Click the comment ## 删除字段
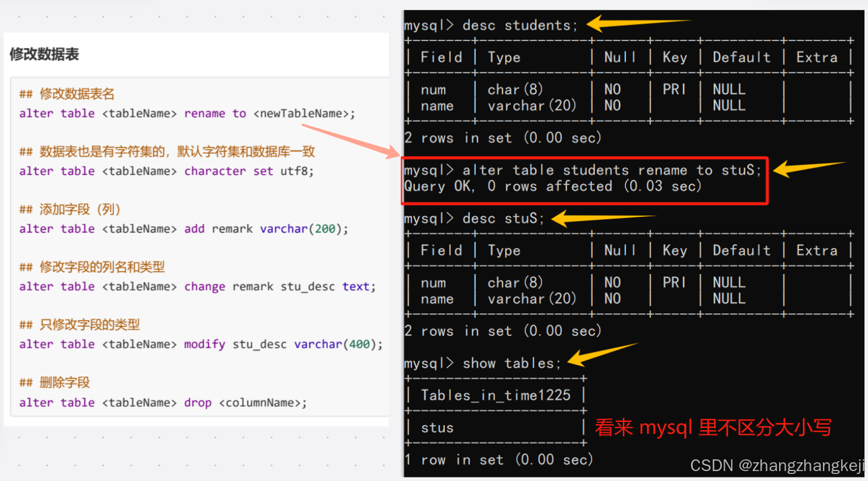 point(54,383)
